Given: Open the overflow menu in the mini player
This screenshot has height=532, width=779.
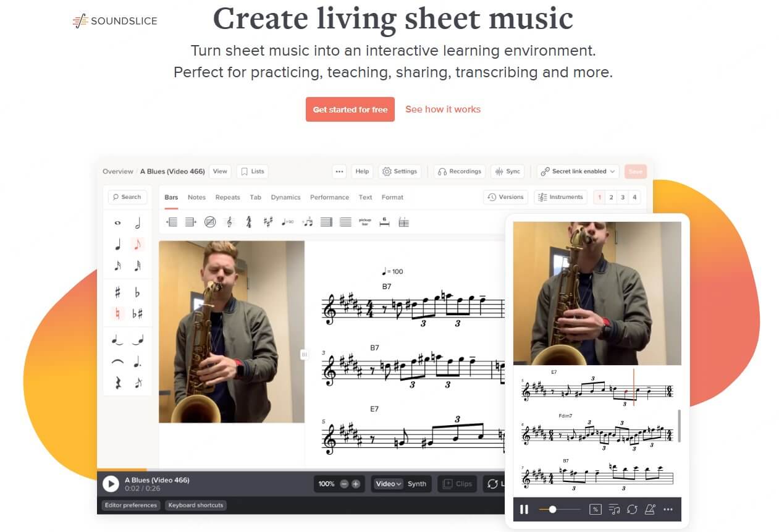Looking at the screenshot, I should (x=668, y=509).
